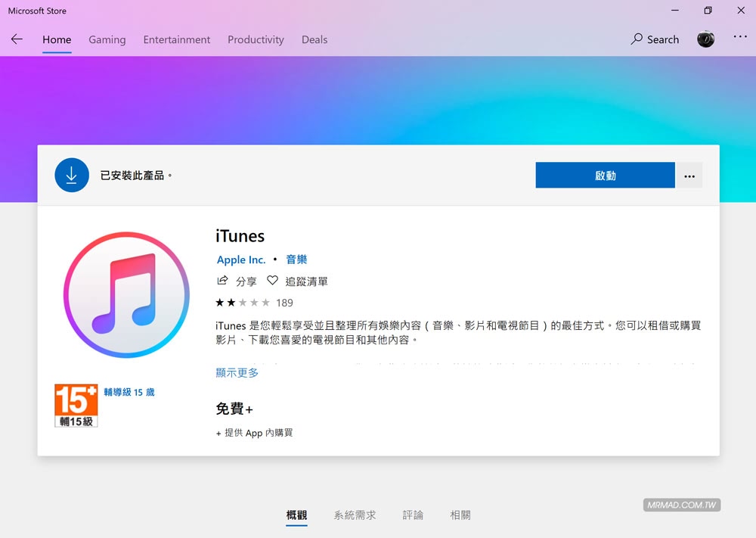Image resolution: width=756 pixels, height=538 pixels.
Task: Select the Gaming menu item
Action: tap(107, 39)
